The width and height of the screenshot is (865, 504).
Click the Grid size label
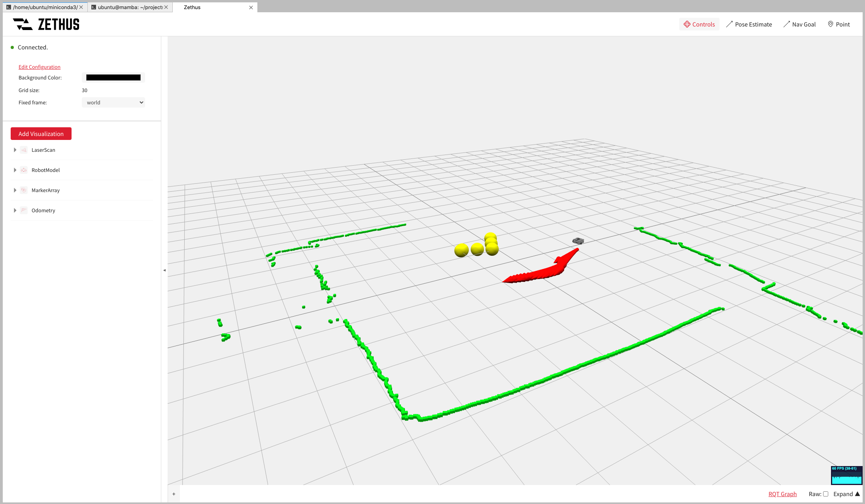(29, 90)
